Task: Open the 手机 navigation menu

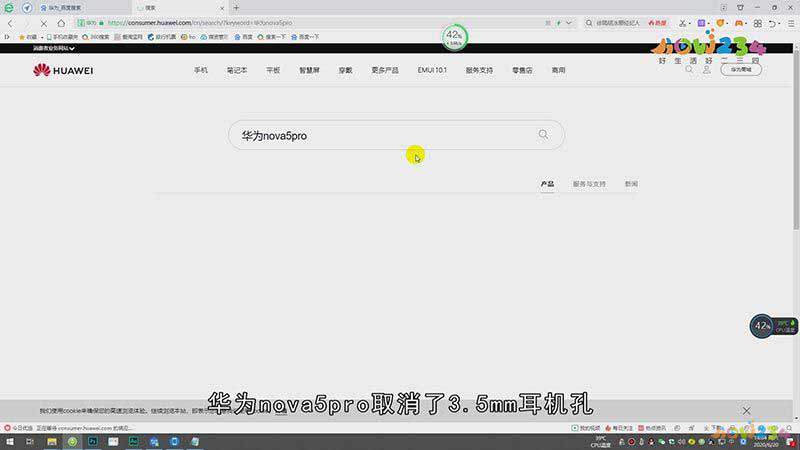Action: 201,70
